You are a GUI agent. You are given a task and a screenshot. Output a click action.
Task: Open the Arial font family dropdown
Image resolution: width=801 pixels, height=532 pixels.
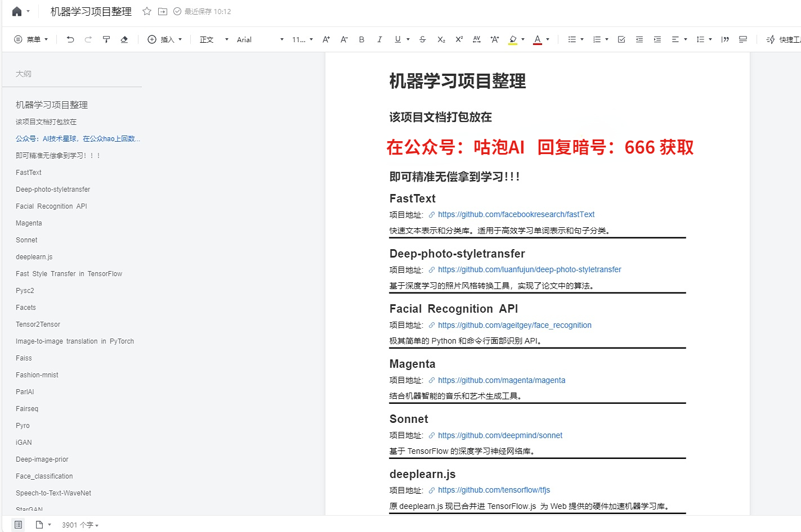click(x=260, y=39)
